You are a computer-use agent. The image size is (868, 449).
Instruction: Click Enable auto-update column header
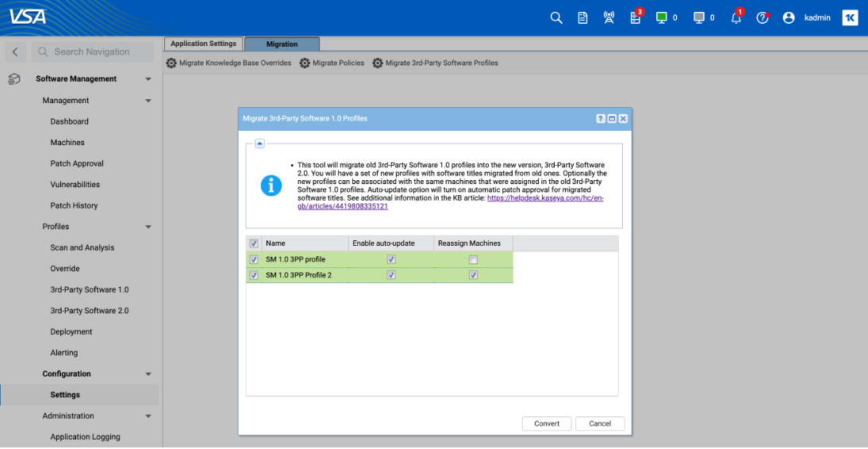[x=391, y=243]
